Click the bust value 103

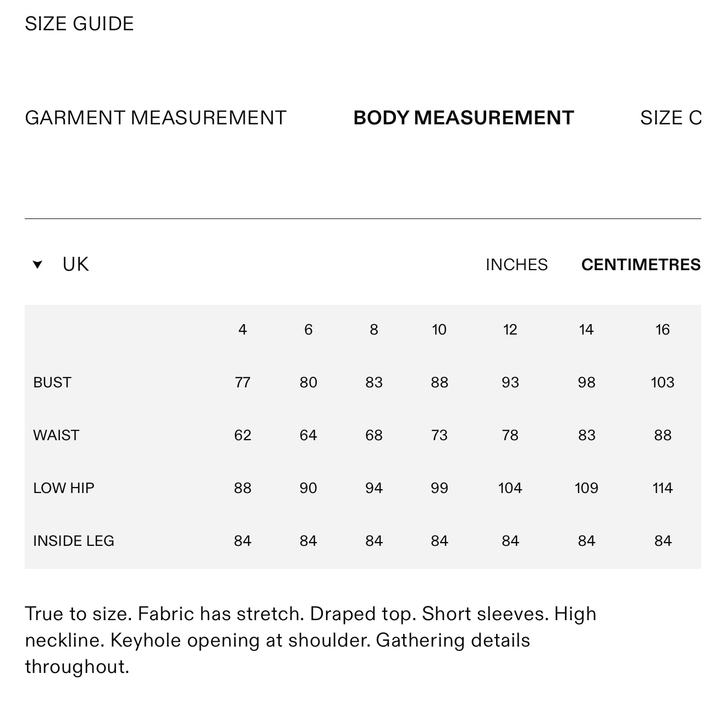[x=662, y=382]
